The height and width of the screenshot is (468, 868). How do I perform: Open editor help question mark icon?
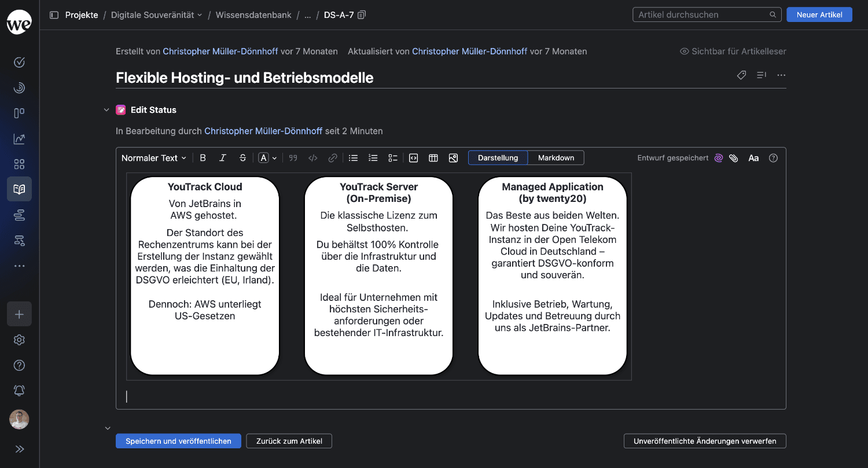773,158
